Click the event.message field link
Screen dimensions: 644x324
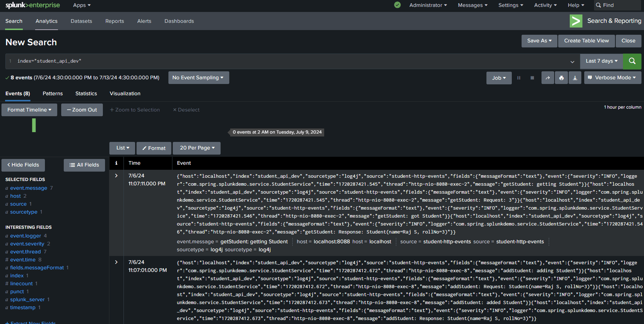click(x=29, y=188)
